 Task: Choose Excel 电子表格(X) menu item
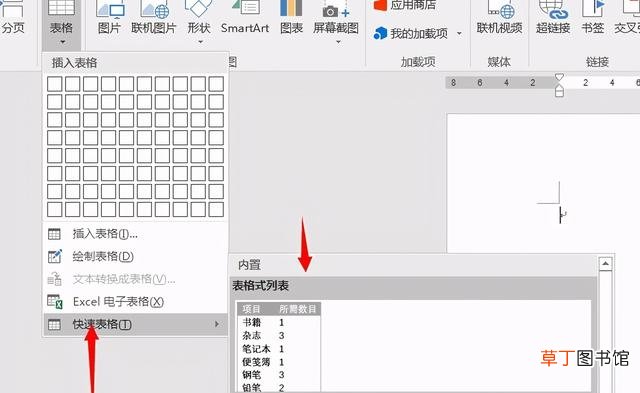coord(135,302)
